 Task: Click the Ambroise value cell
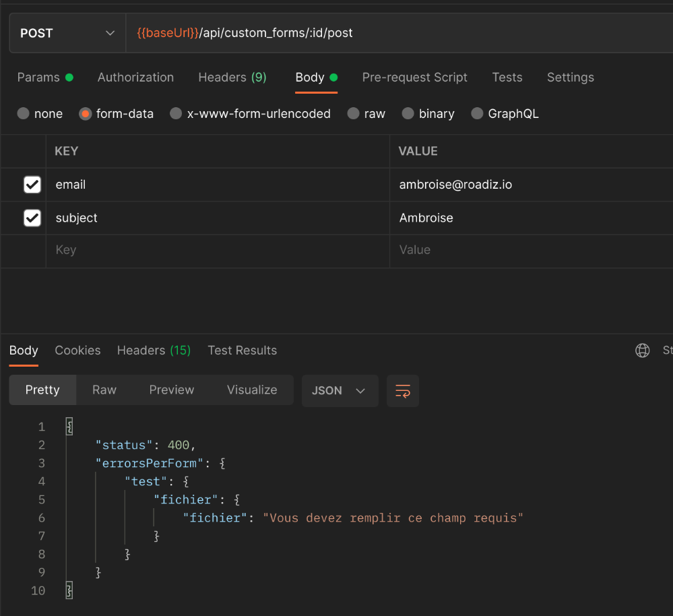(x=532, y=218)
